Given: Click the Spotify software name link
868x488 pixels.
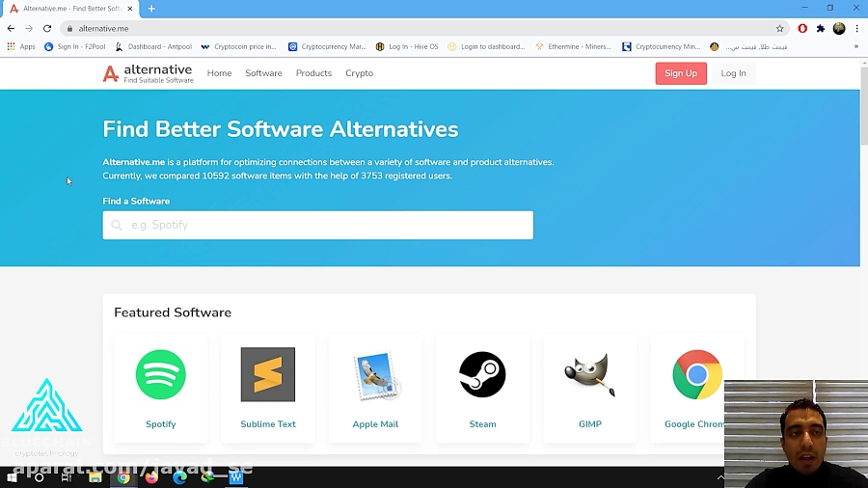Looking at the screenshot, I should 160,423.
